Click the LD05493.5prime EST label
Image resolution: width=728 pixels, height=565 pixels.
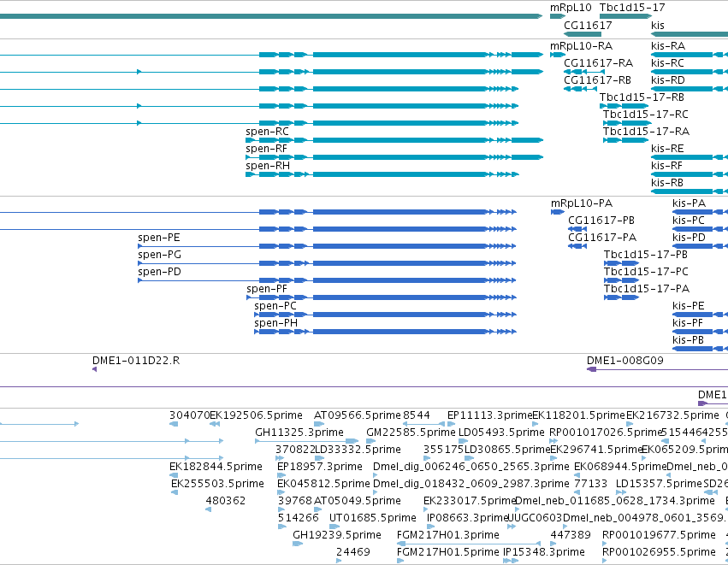pos(501,433)
